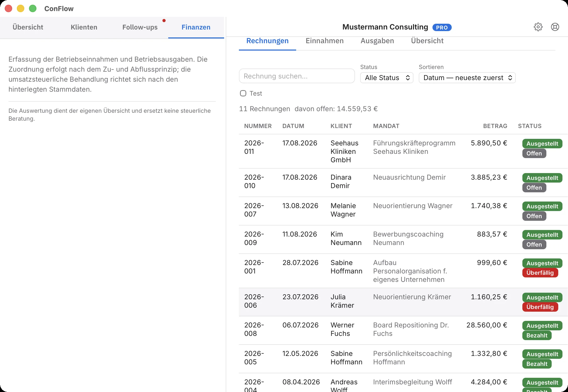568x392 pixels.
Task: Click the Rechnung suchen search field
Action: (297, 76)
